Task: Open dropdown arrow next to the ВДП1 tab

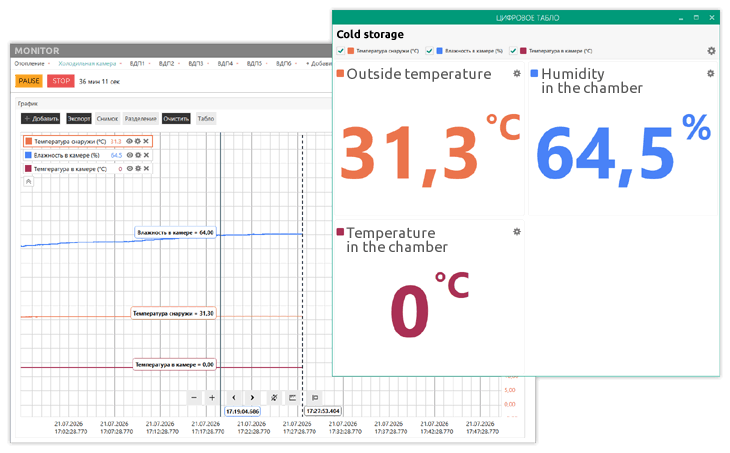Action: tap(149, 64)
